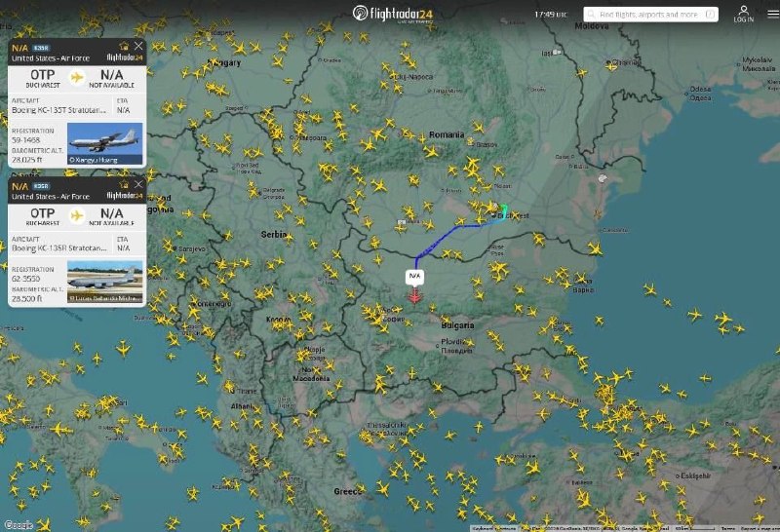This screenshot has width=780, height=532.
Task: Click the 17:49 UTC clock
Action: pyautogui.click(x=550, y=15)
